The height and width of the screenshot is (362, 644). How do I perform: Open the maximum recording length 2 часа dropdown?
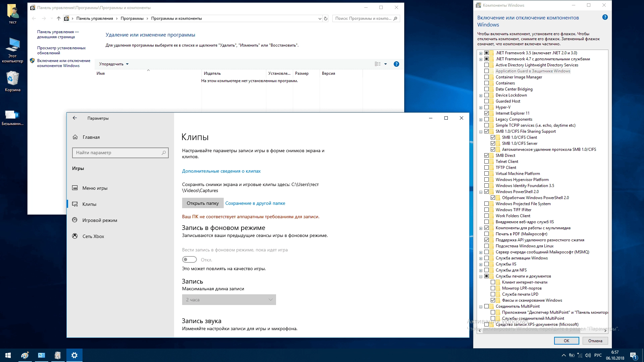(229, 300)
